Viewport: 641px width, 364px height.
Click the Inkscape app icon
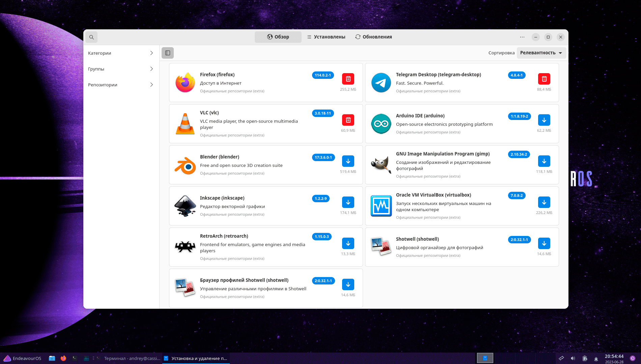click(185, 206)
